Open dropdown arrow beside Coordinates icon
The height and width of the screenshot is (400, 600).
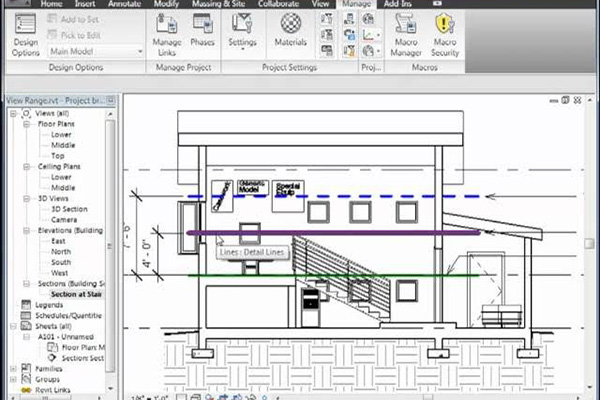pyautogui.click(x=378, y=35)
